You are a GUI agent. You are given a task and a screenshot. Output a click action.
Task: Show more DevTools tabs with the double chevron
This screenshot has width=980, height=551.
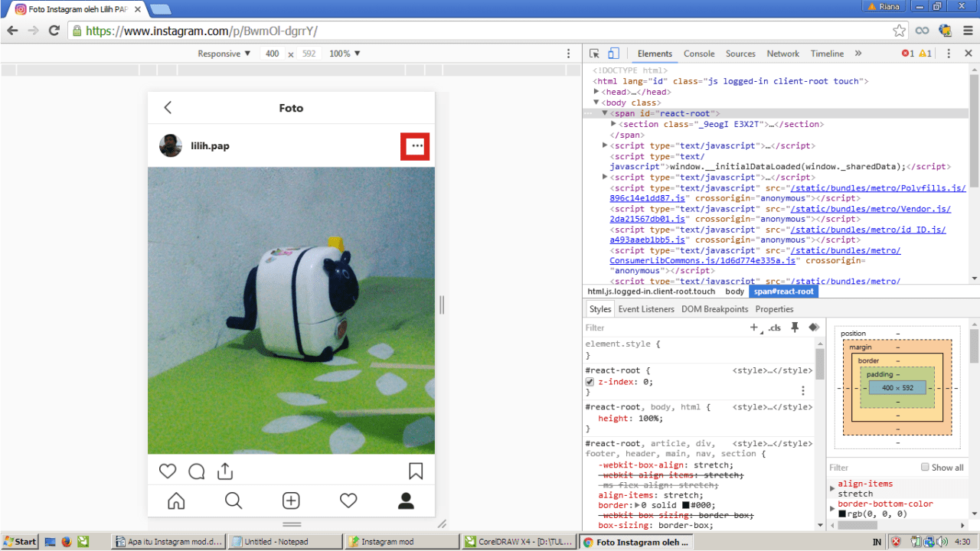coord(858,54)
